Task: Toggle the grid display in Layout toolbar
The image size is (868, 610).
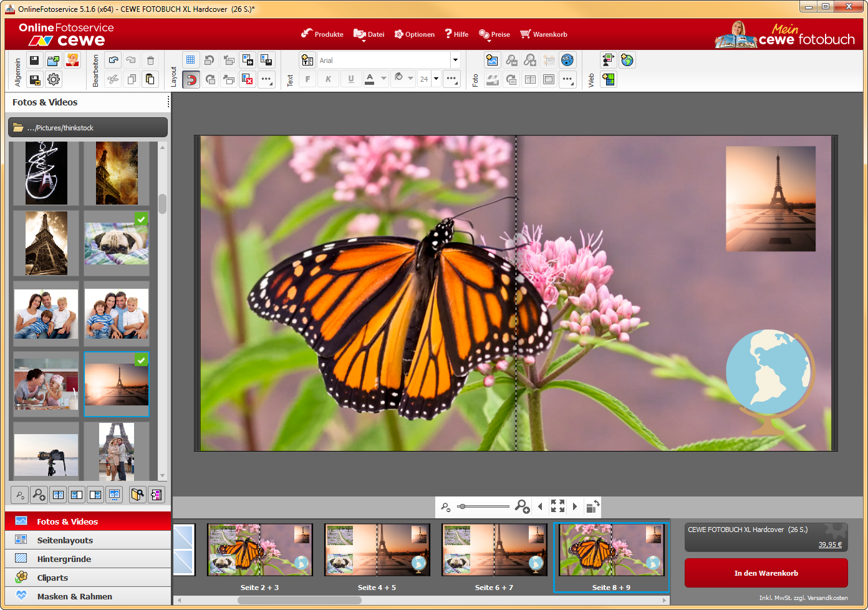Action: [x=191, y=61]
